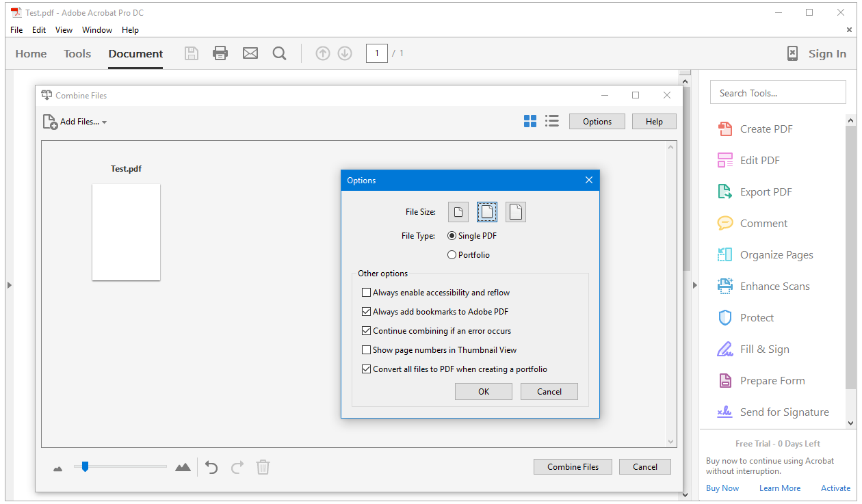The height and width of the screenshot is (504, 862).
Task: Open the Comment tool
Action: click(x=752, y=223)
